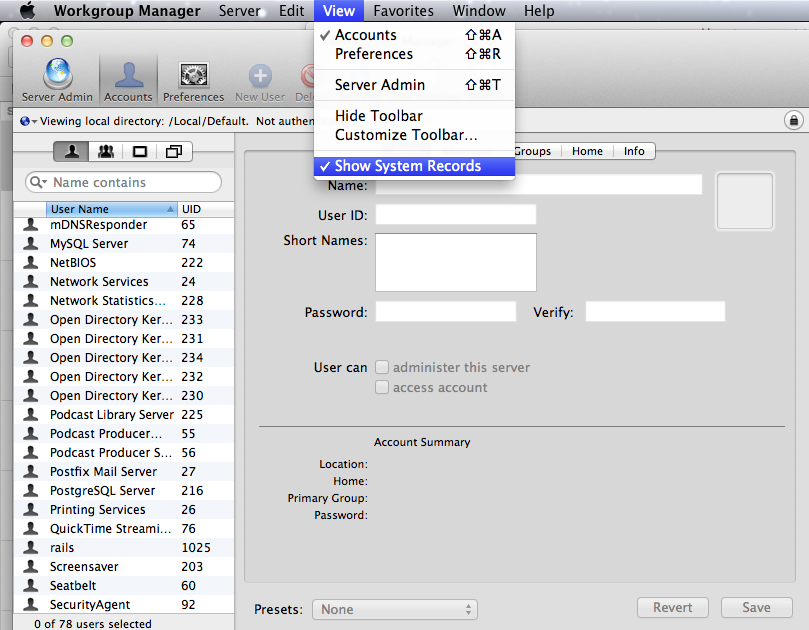Show the Groups list tab icon

[106, 152]
